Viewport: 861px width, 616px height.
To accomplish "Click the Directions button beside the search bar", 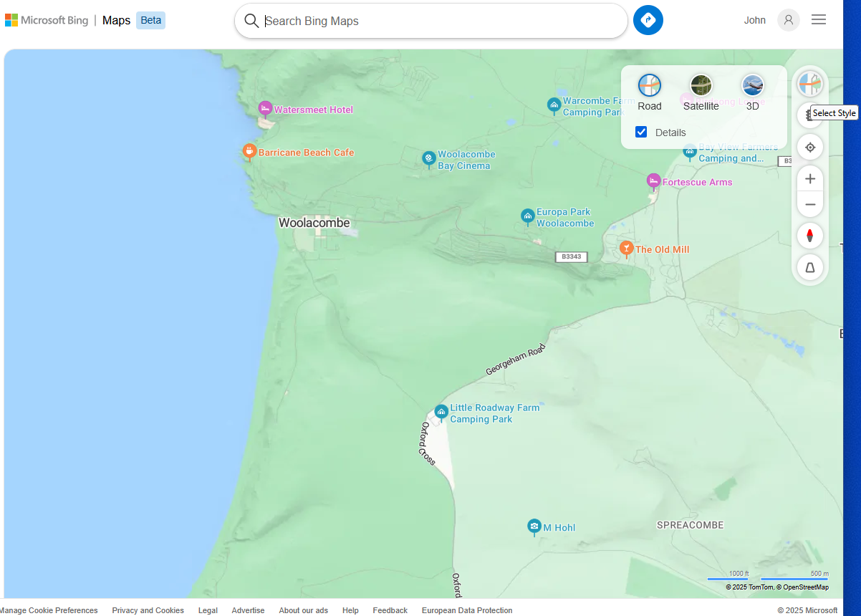I will [x=648, y=20].
